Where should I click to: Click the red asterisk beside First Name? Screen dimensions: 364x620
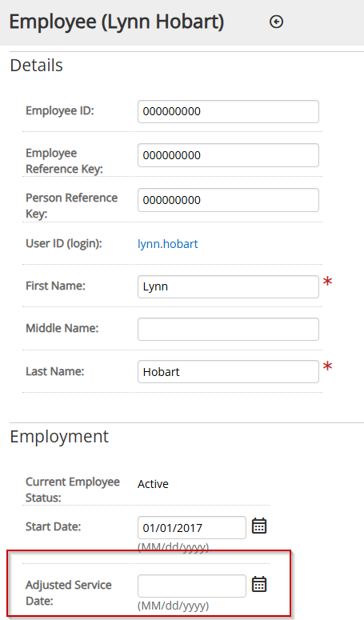[327, 282]
